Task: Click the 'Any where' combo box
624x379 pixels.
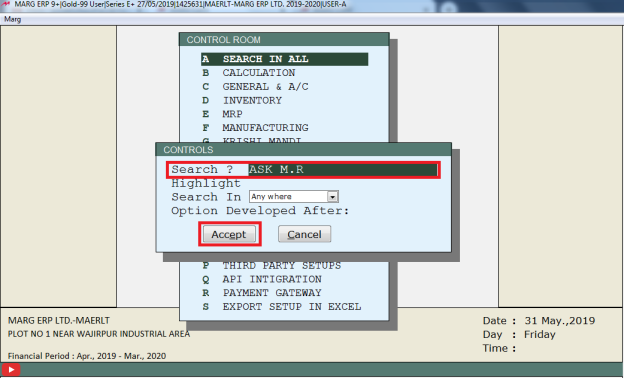Action: pyautogui.click(x=294, y=197)
